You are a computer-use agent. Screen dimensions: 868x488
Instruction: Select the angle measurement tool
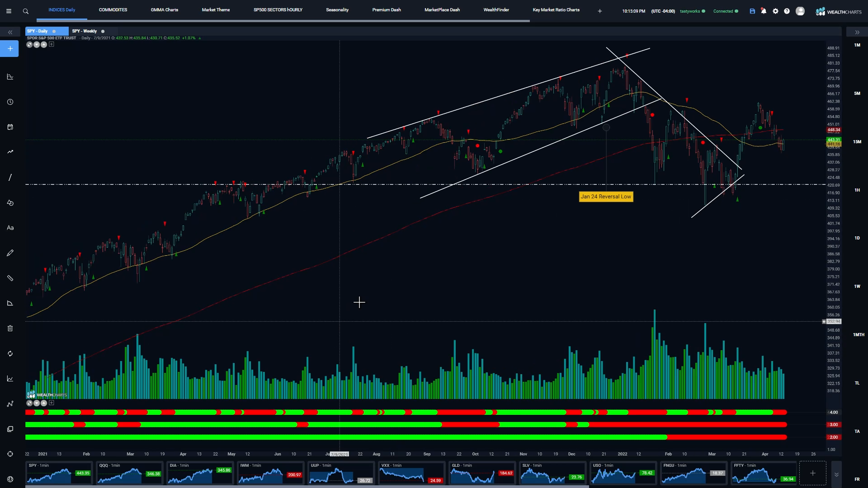(x=10, y=303)
